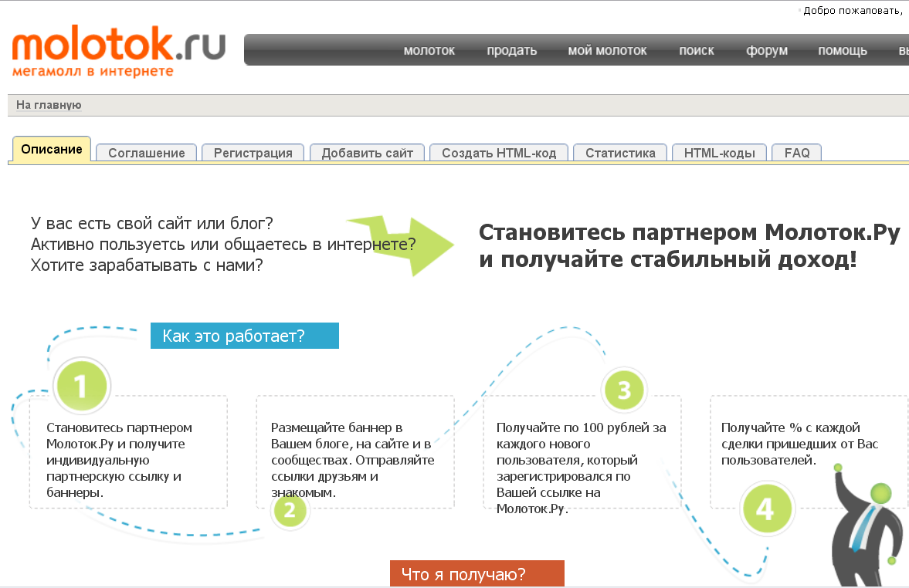Image resolution: width=909 pixels, height=588 pixels.
Task: Open the «форум» navigation item
Action: [766, 50]
